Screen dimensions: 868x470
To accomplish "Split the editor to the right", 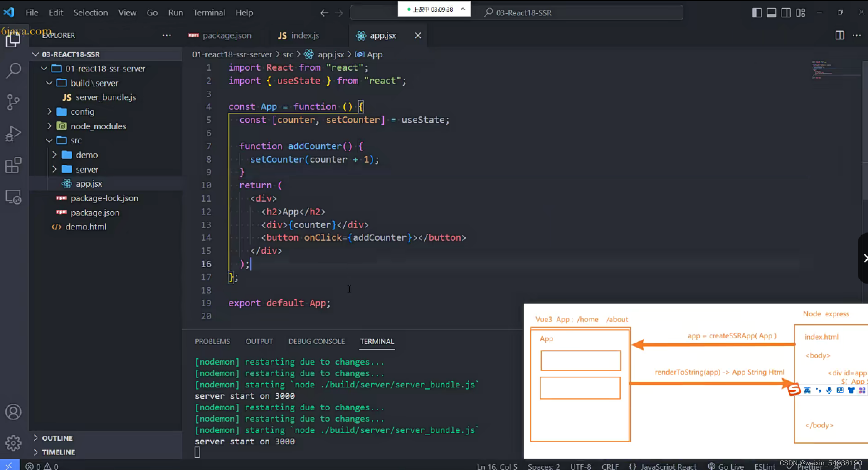I will pyautogui.click(x=840, y=35).
